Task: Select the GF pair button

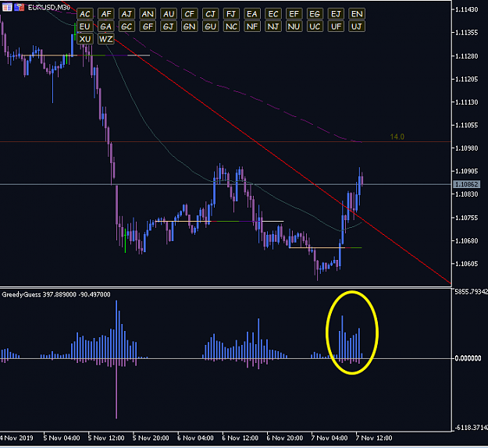Action: coord(148,27)
